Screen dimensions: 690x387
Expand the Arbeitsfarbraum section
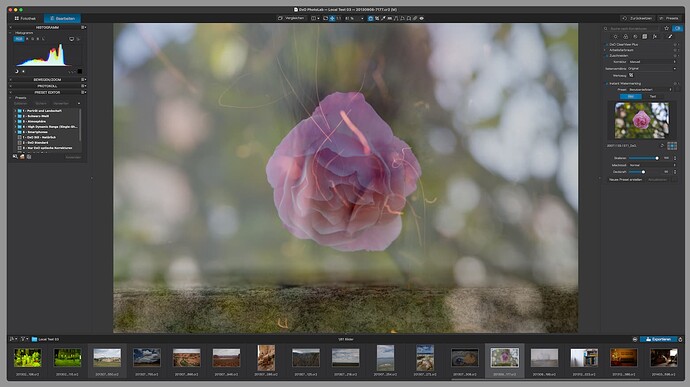[604, 50]
